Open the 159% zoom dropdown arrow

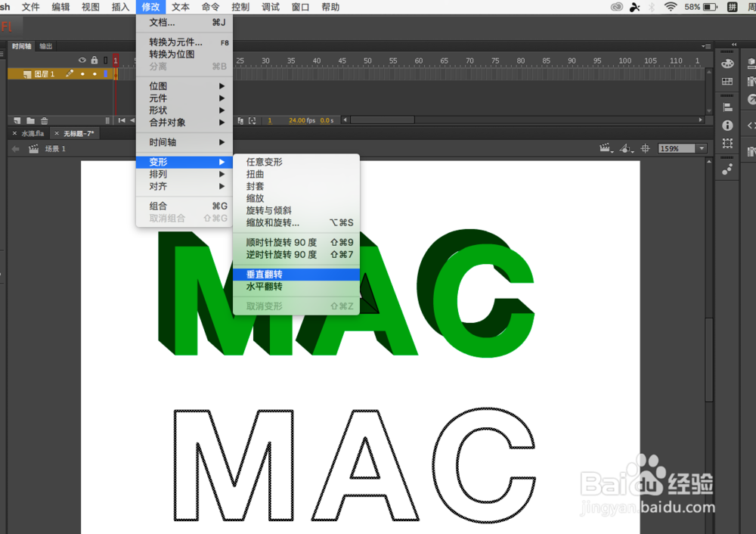pyautogui.click(x=702, y=148)
